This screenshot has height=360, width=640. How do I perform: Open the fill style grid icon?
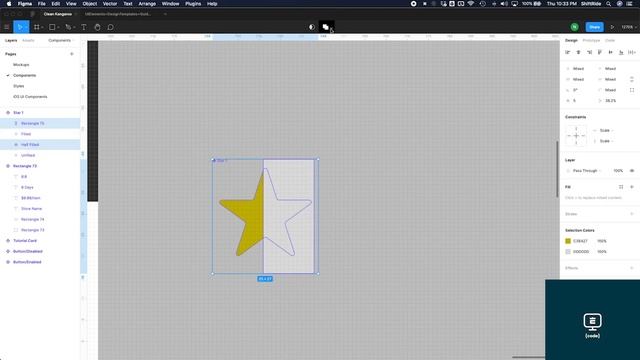point(621,187)
